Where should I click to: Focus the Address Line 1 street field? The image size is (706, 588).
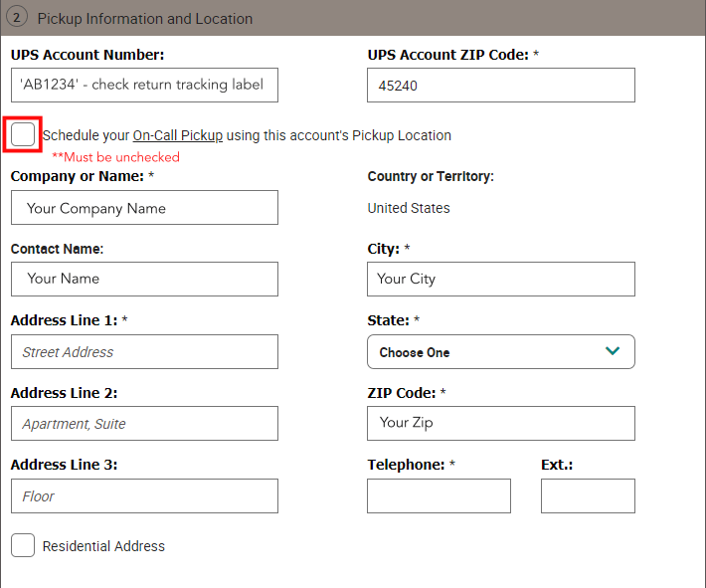[x=144, y=352]
